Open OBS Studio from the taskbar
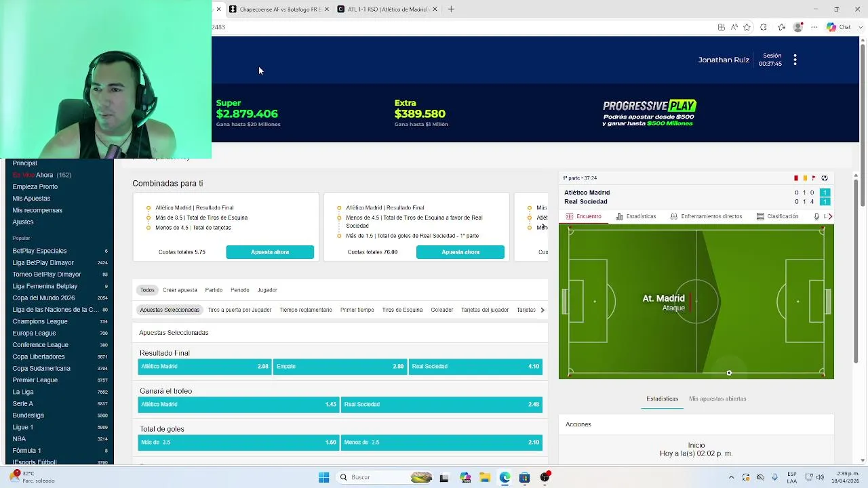Image resolution: width=868 pixels, height=488 pixels. tap(545, 477)
